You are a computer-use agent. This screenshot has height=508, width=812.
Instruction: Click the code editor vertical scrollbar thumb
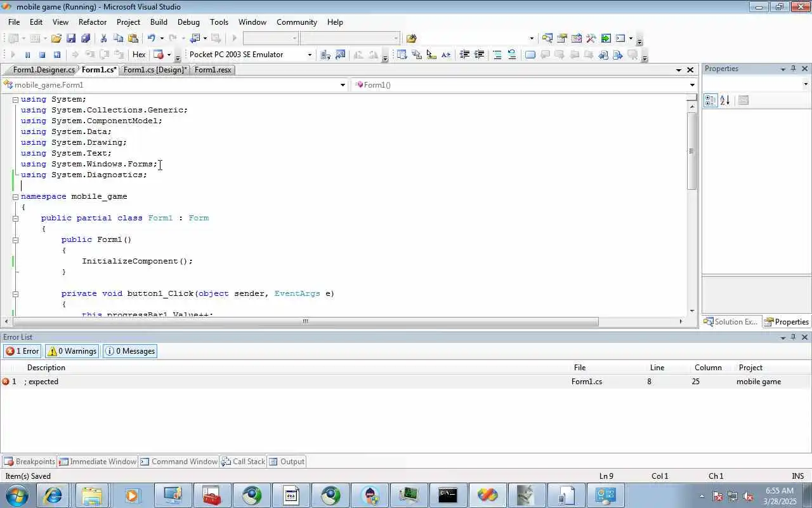click(x=691, y=151)
